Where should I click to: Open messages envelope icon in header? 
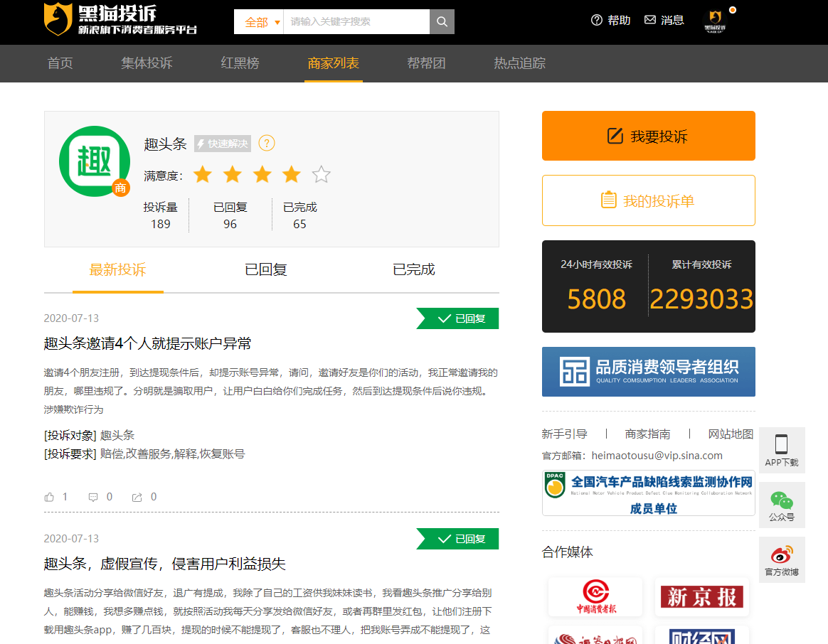650,20
